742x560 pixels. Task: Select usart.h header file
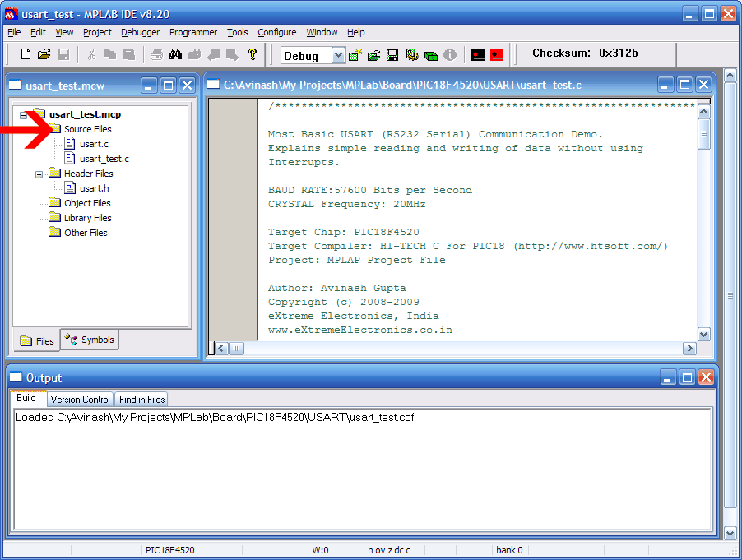click(x=94, y=188)
